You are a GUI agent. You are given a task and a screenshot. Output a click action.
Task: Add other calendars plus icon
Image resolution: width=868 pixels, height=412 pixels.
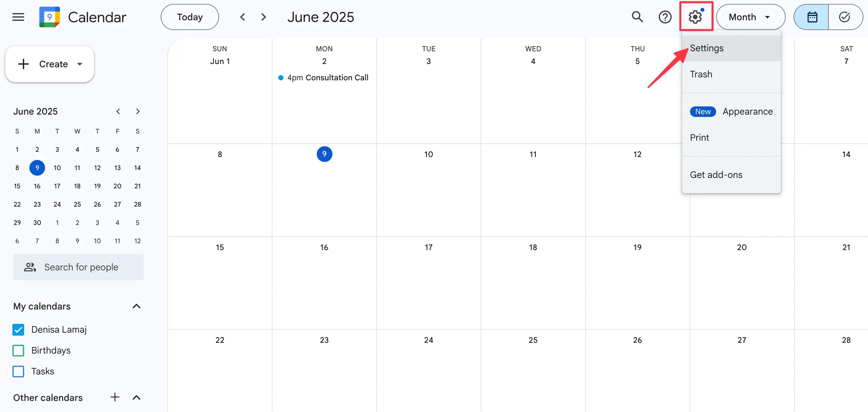tap(115, 397)
